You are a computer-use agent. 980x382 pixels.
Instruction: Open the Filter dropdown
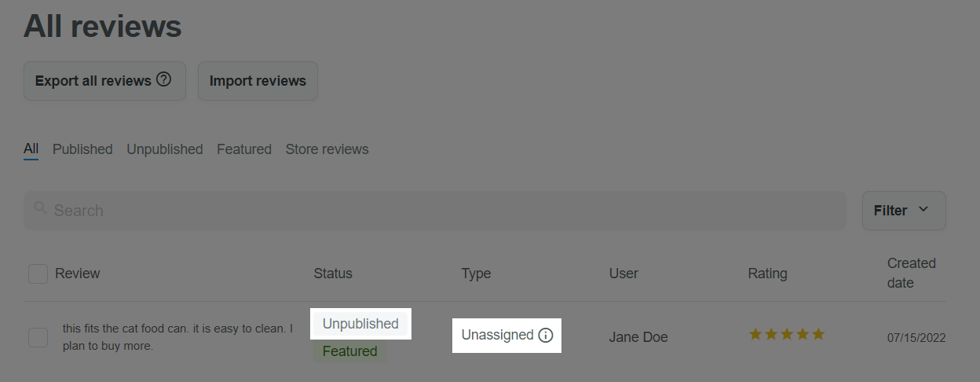click(903, 211)
